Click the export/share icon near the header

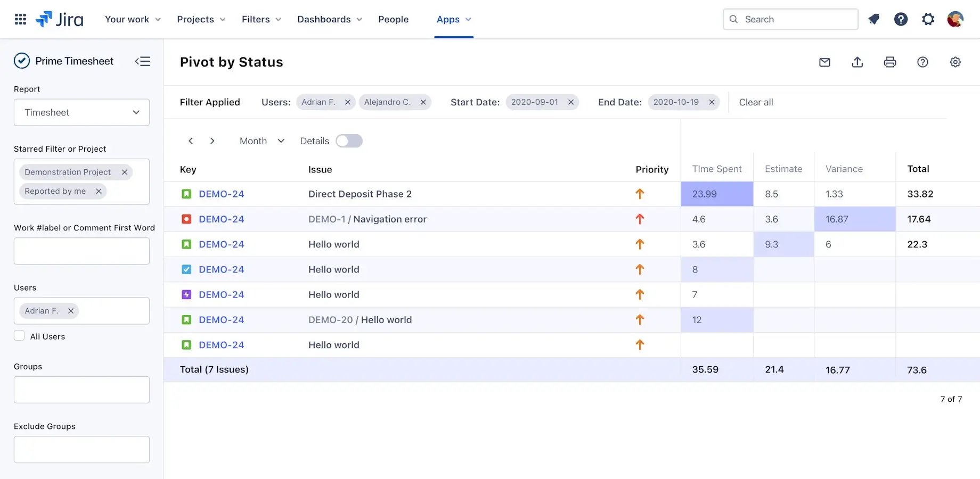[x=857, y=62]
